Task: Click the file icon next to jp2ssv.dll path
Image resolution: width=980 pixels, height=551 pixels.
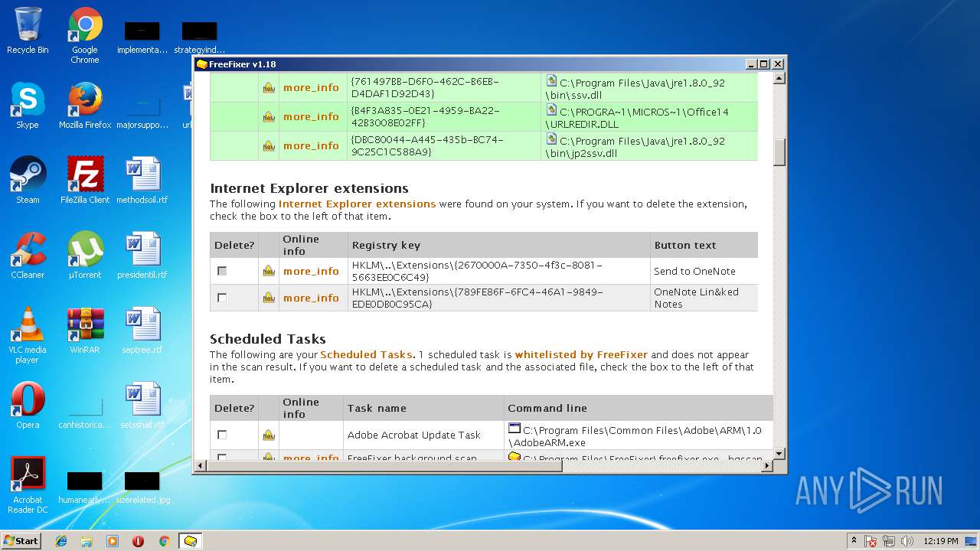Action: click(x=551, y=139)
